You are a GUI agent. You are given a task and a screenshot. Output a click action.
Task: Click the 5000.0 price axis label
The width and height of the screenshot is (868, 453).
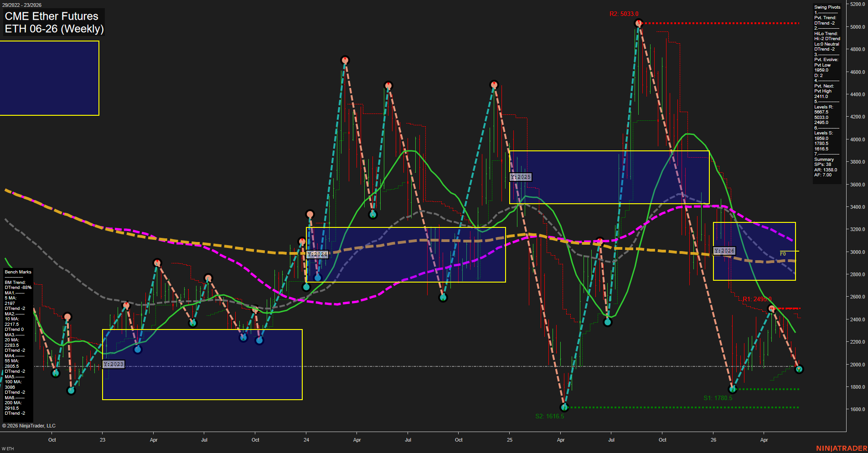(x=858, y=27)
